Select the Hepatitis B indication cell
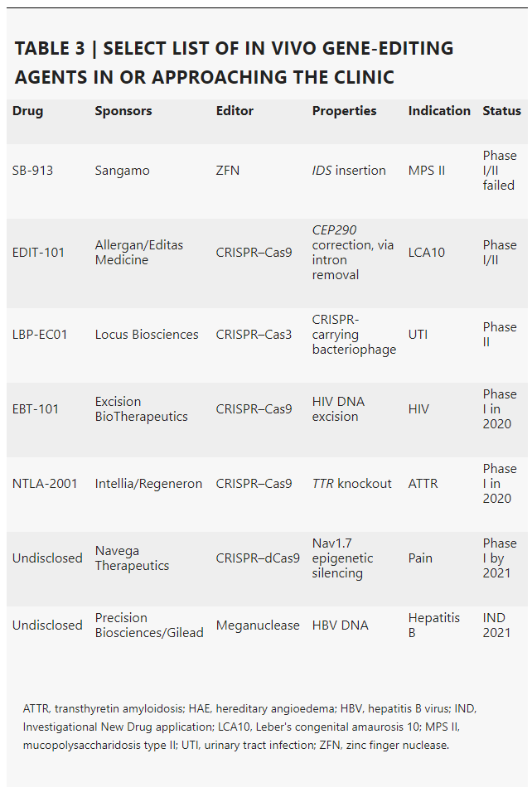The width and height of the screenshot is (532, 792). tap(434, 625)
